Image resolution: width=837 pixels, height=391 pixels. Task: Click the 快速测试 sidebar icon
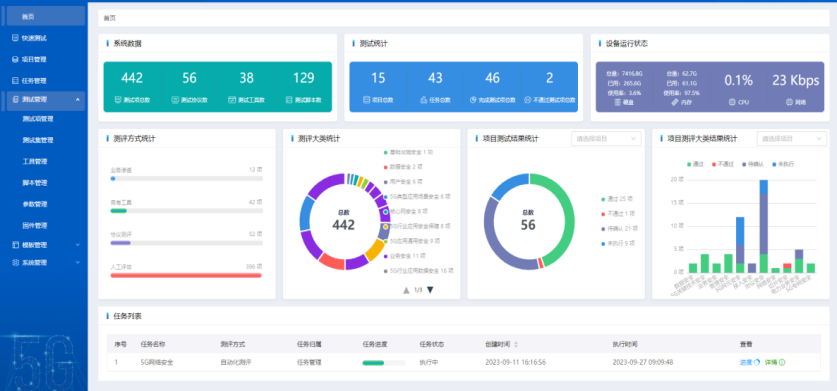click(x=15, y=38)
